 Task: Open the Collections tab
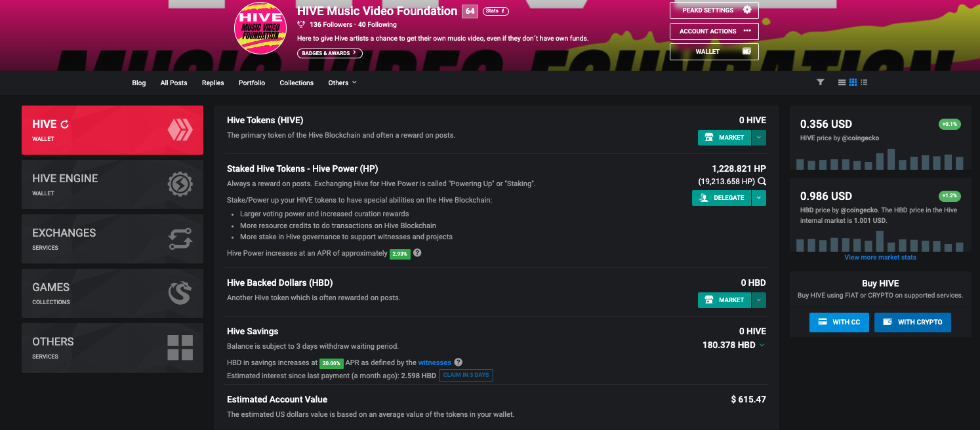tap(296, 83)
